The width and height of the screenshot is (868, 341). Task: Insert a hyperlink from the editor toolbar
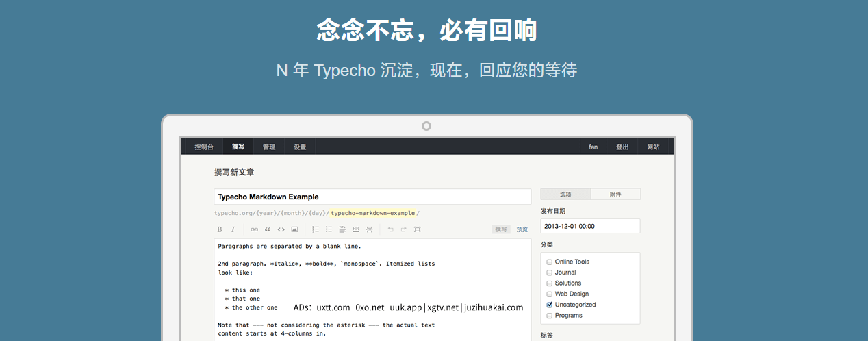point(254,229)
